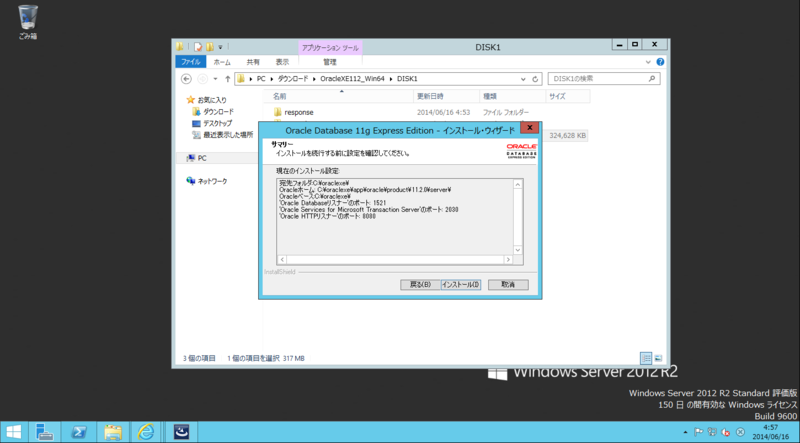Click the up-one-level arrow in Explorer
Screen dimensions: 800x443
pyautogui.click(x=228, y=79)
